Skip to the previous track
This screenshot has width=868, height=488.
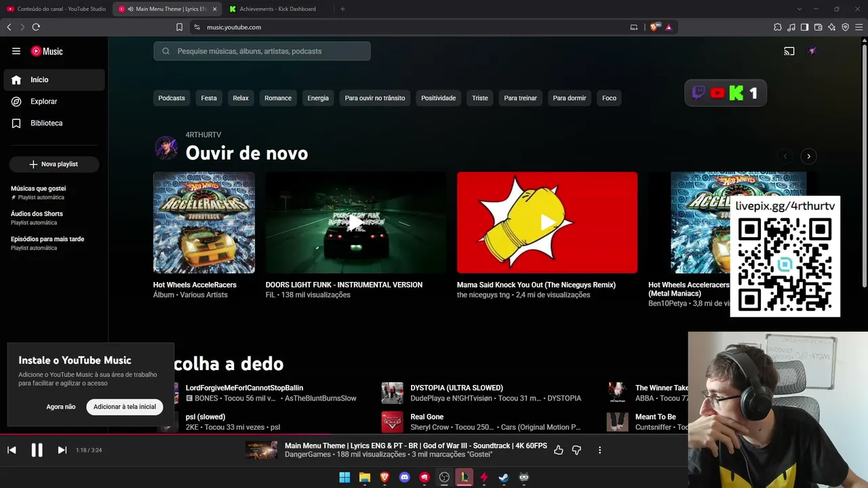point(12,450)
